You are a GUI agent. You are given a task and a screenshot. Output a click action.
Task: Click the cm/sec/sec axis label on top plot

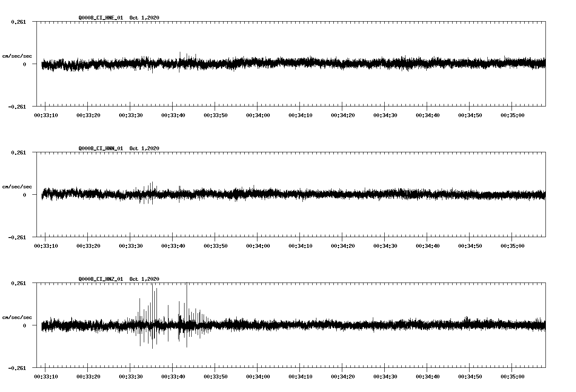(18, 56)
